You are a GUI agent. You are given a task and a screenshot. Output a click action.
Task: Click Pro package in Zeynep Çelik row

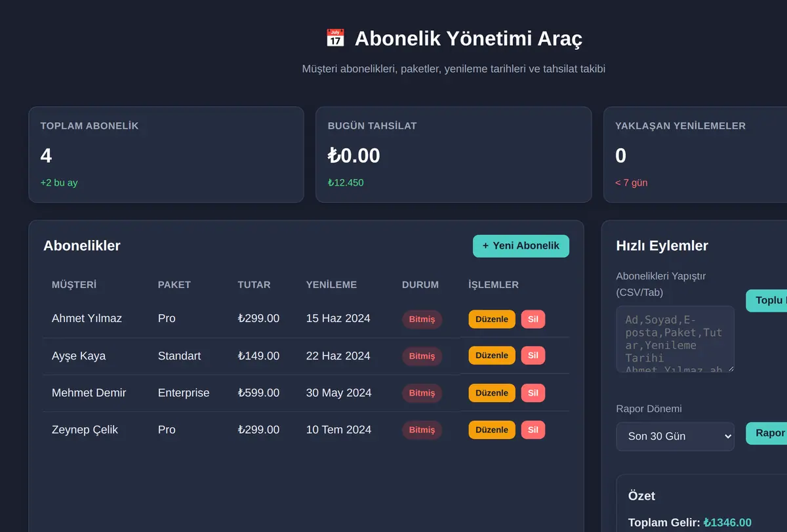(x=167, y=430)
